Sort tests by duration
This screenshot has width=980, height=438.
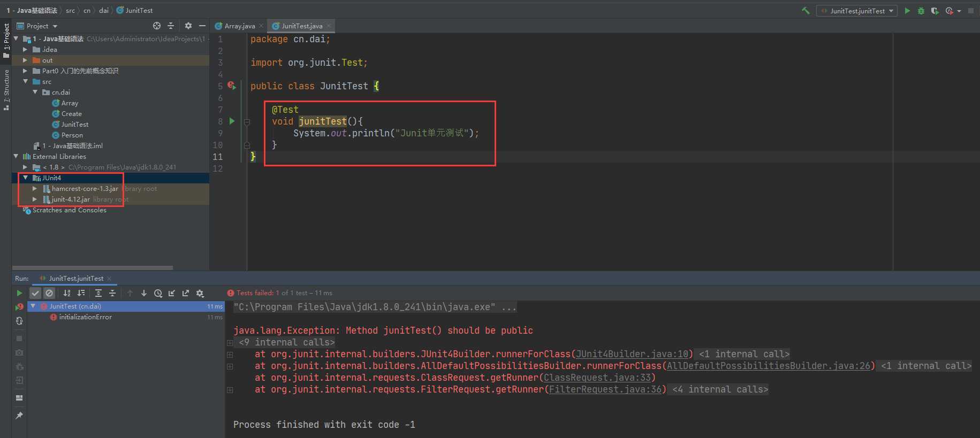(x=81, y=293)
